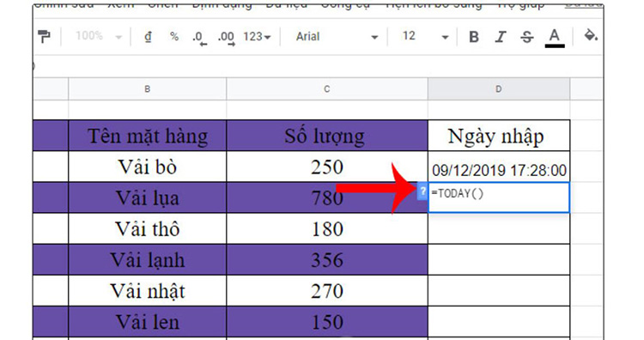Select column B header
644x340 pixels.
pos(147,88)
